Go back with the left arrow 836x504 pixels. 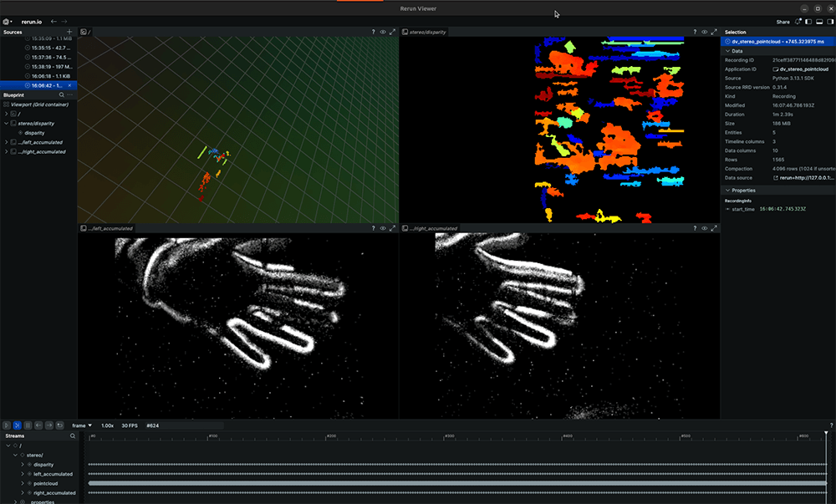tap(54, 22)
